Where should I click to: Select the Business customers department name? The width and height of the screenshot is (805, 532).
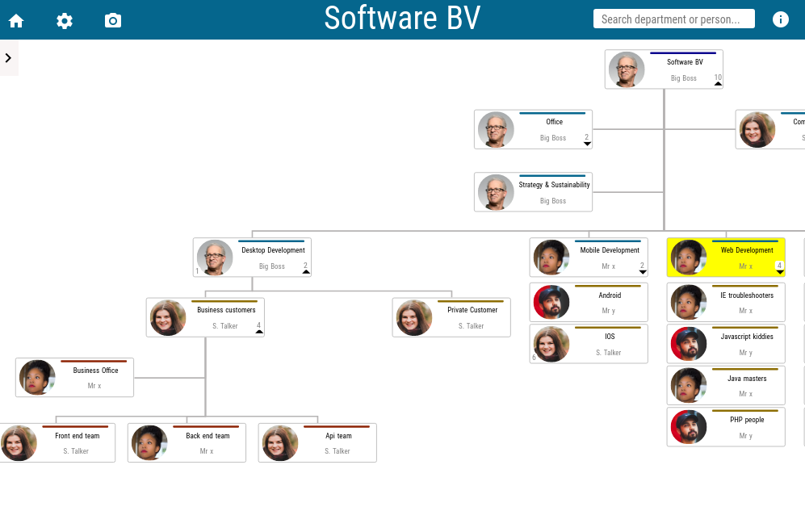point(226,310)
